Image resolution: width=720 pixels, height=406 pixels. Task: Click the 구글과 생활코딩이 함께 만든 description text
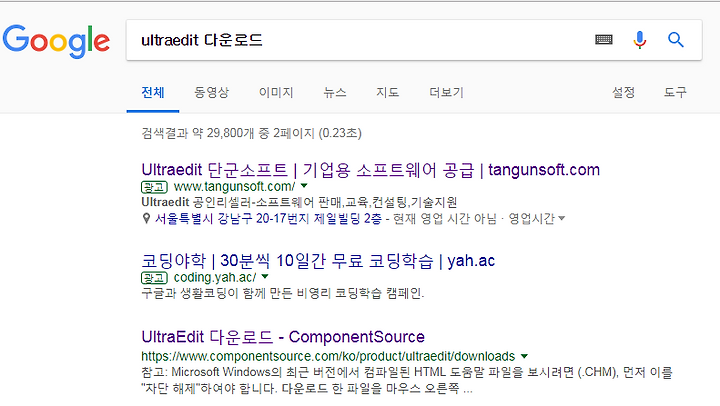click(x=282, y=293)
